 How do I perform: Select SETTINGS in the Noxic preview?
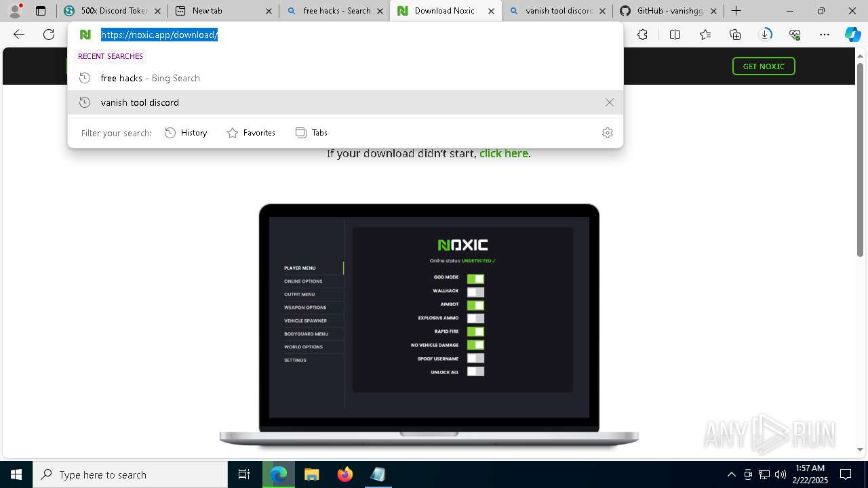[295, 361]
